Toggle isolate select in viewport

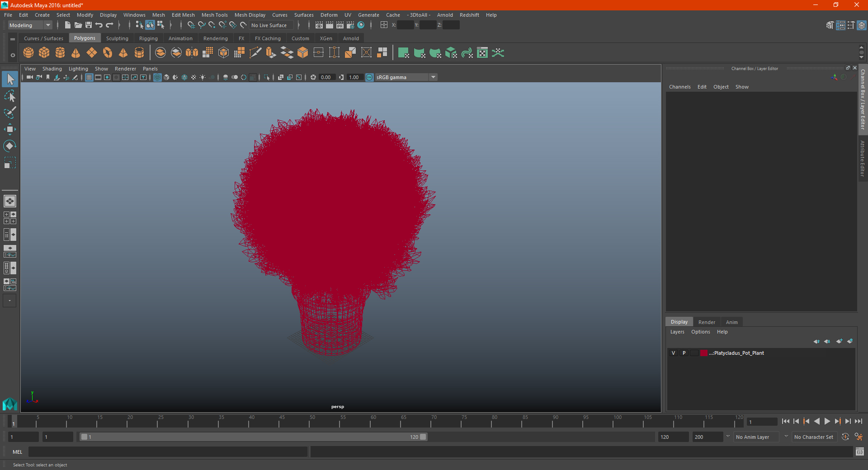tap(267, 78)
